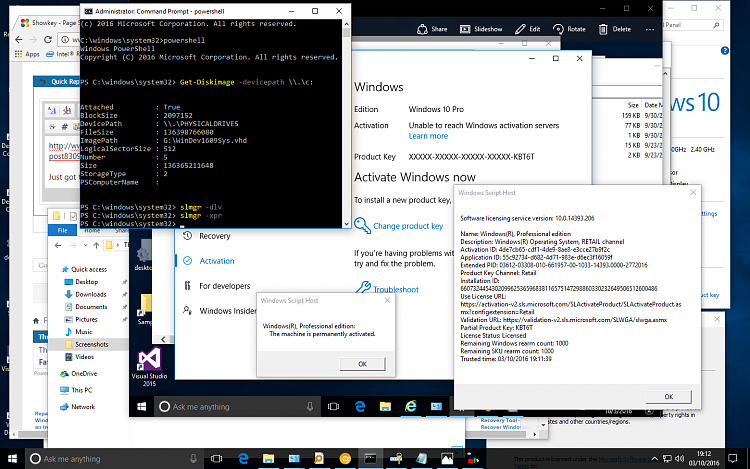Click the Delete trash icon in Photos
This screenshot has width=750, height=469.
[615, 29]
